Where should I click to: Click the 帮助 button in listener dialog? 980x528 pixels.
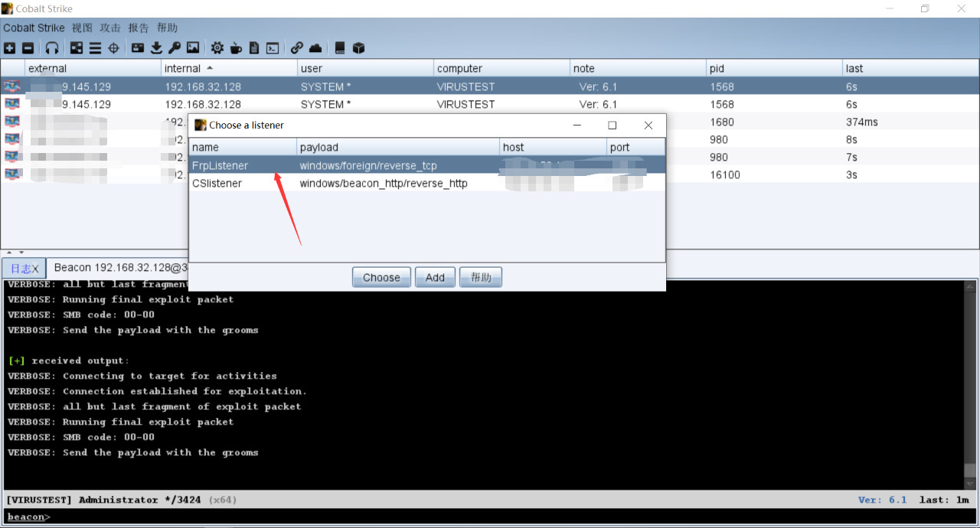481,277
